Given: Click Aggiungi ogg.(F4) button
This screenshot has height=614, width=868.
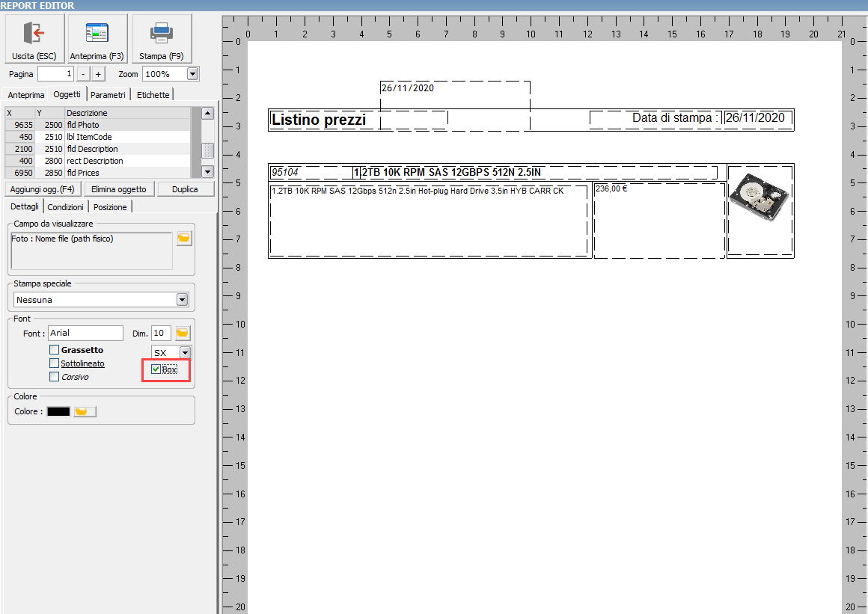Looking at the screenshot, I should (x=43, y=189).
